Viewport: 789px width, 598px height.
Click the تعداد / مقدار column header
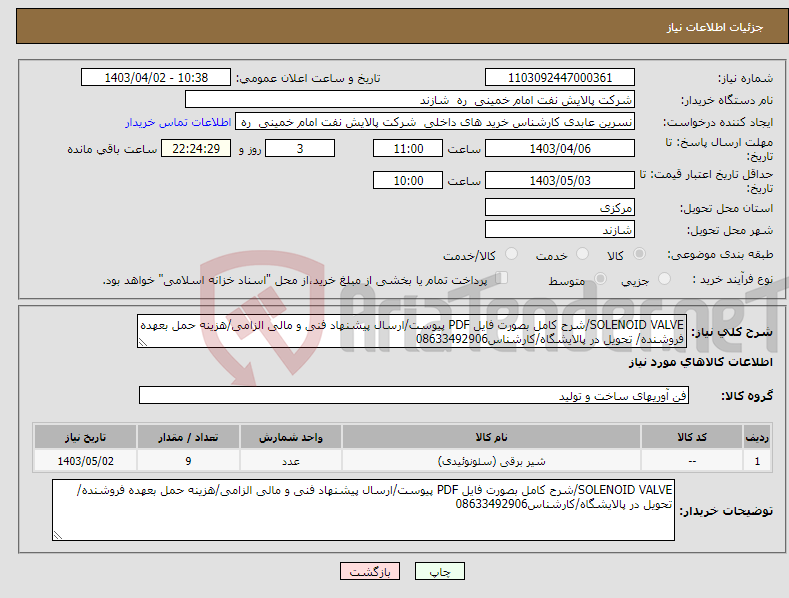(x=188, y=437)
